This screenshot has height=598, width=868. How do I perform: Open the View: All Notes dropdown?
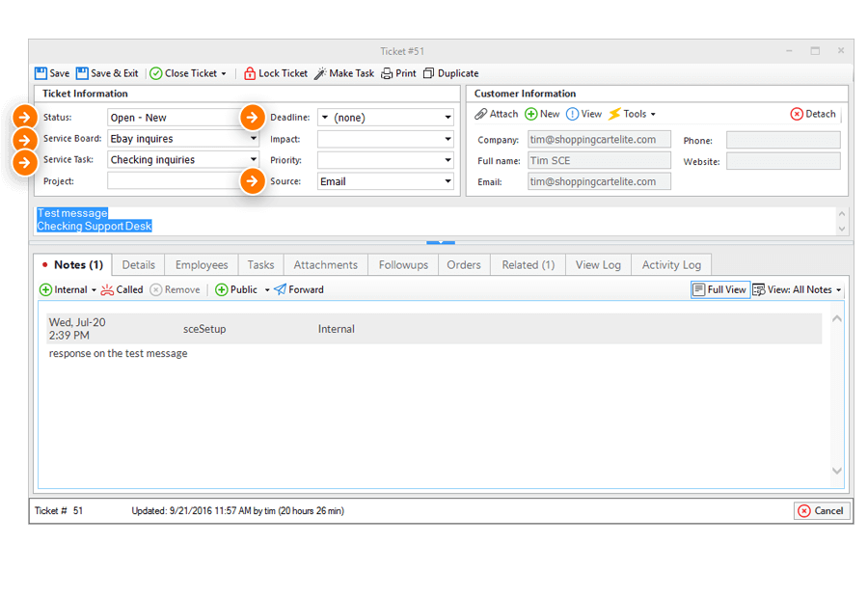coord(798,289)
